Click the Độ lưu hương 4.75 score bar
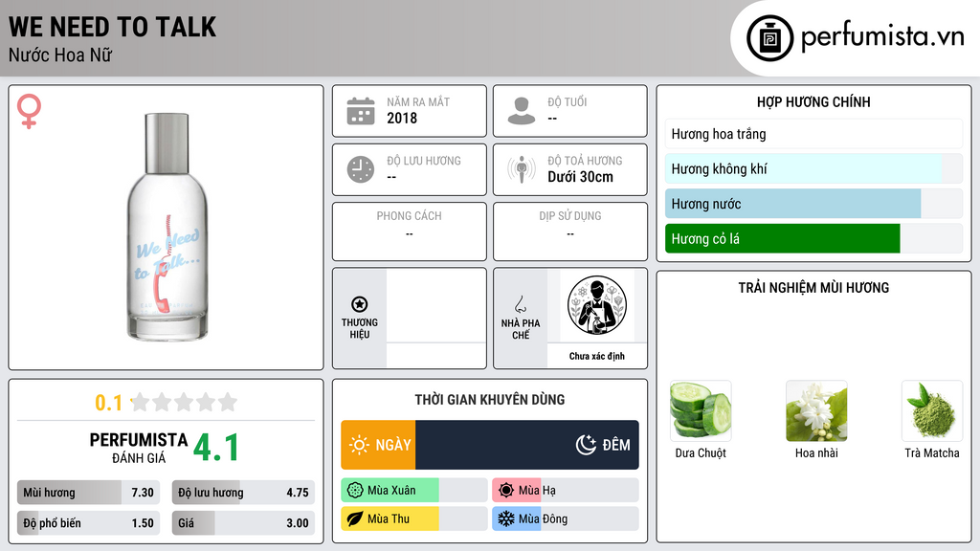980x551 pixels. coord(243,493)
